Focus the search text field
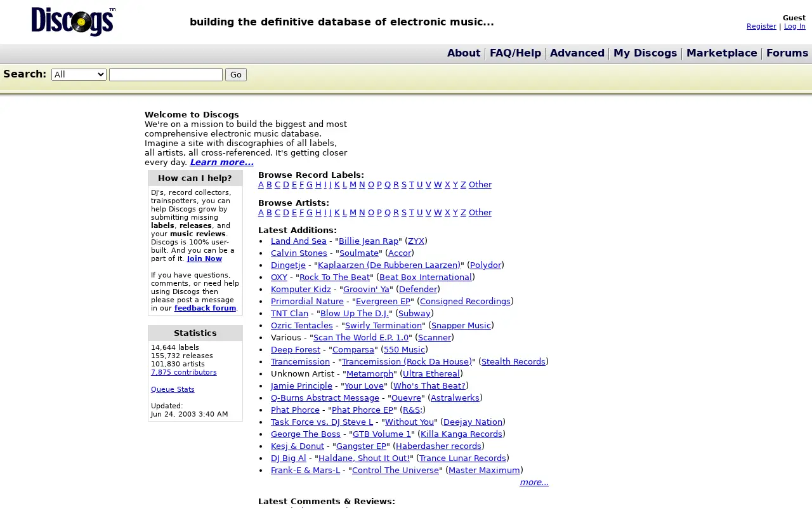812x508 pixels. (x=166, y=74)
